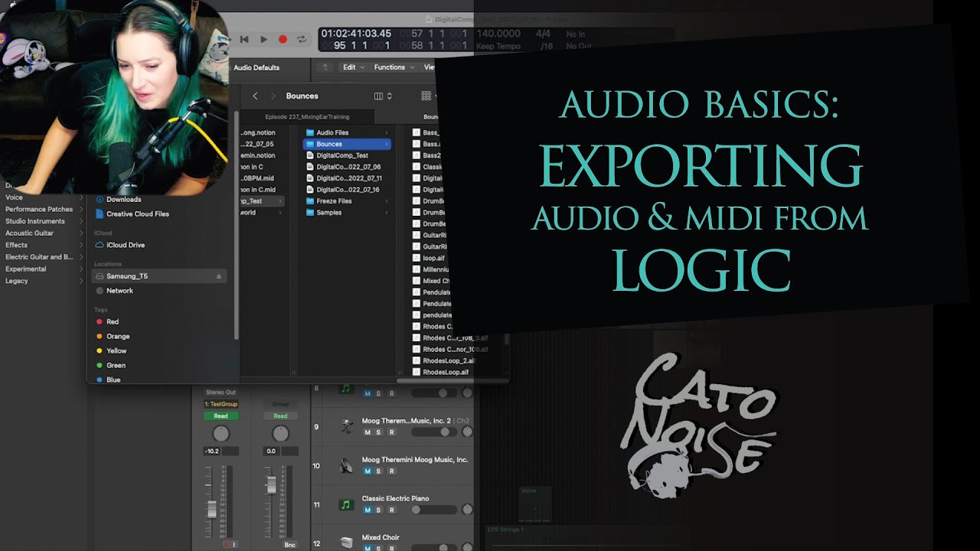Viewport: 980px width, 551px height.
Task: Click the Bnc bounce button
Action: point(290,544)
